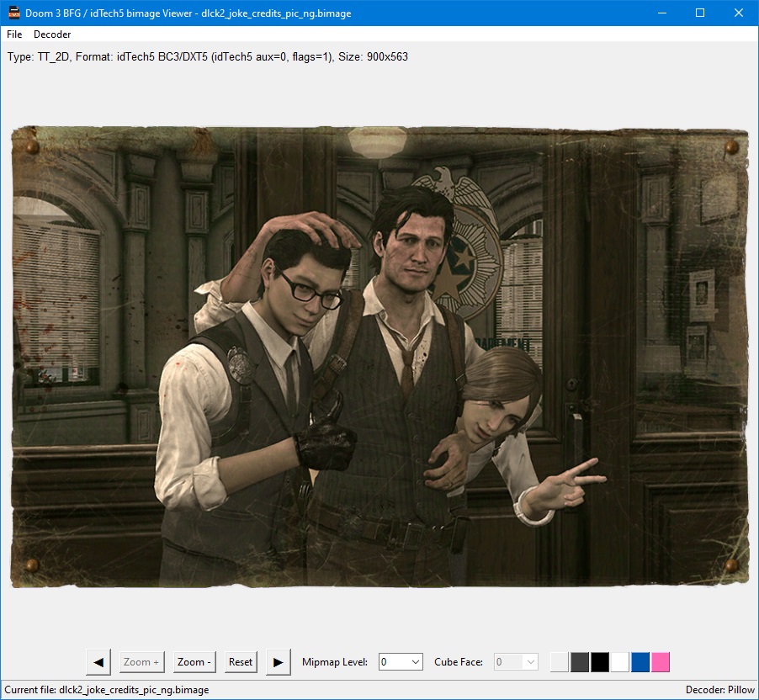Click 'Decoder: Pillow' status bar text

[719, 690]
